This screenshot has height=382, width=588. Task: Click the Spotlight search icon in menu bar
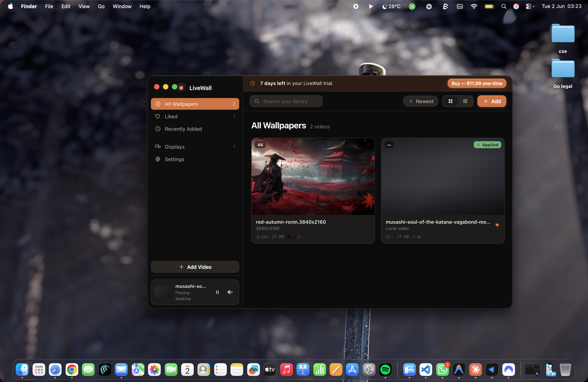[503, 6]
